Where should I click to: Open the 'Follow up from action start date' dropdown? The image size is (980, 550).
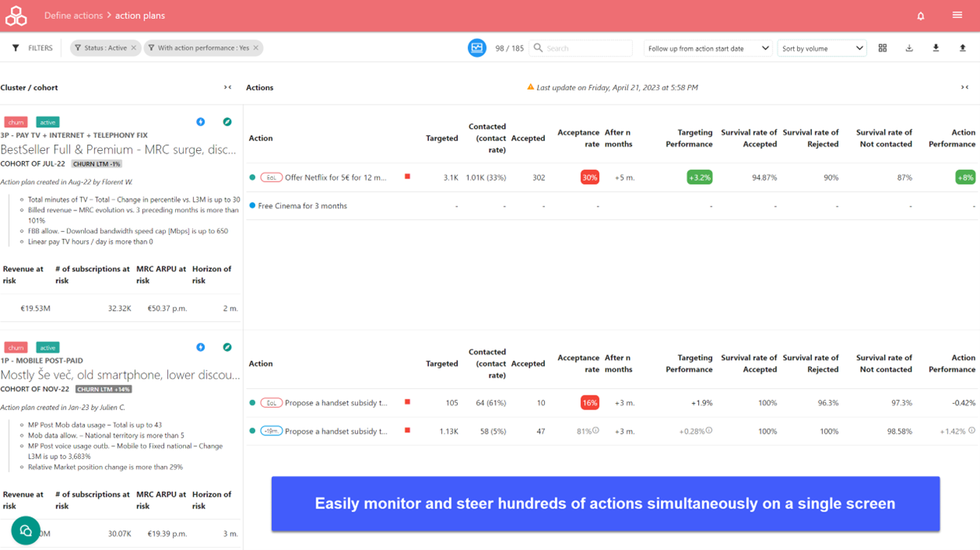pos(707,48)
